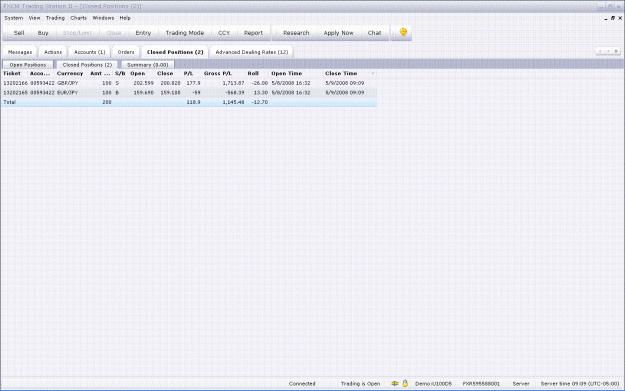Sort by the Open Time column header
Viewport: 625px width, 391px height.
[287, 73]
